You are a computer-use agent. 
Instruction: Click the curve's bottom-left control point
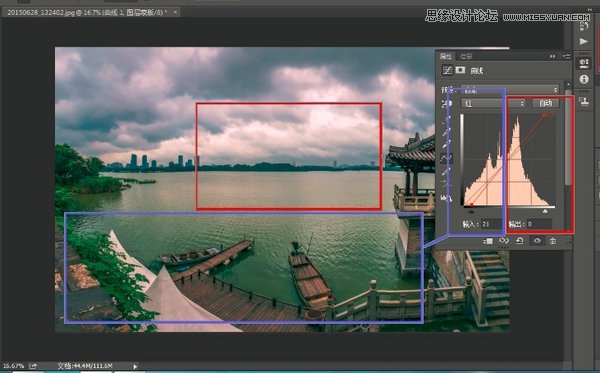click(x=471, y=205)
